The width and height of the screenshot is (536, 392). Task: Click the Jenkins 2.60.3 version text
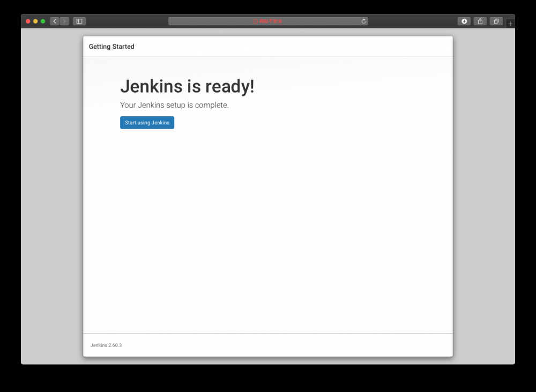pos(106,345)
